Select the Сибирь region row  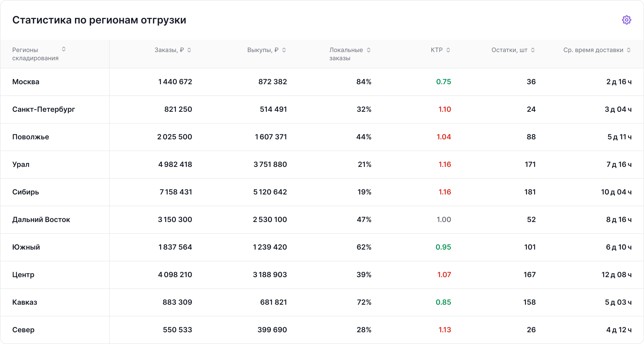pos(322,192)
